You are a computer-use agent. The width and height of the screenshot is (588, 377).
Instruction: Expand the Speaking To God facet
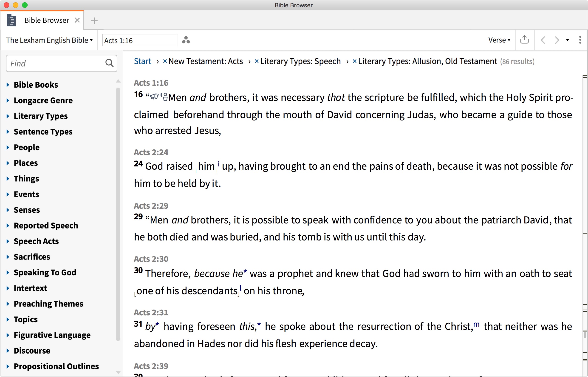(8, 272)
